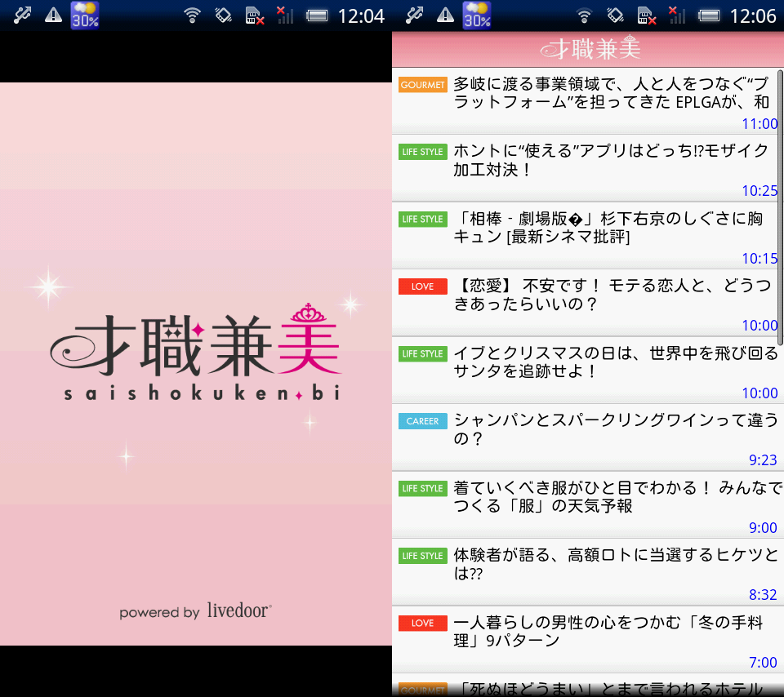Viewport: 784px width, 697px height.
Task: Open the 30% weather widget in the left status bar
Action: pos(84,16)
